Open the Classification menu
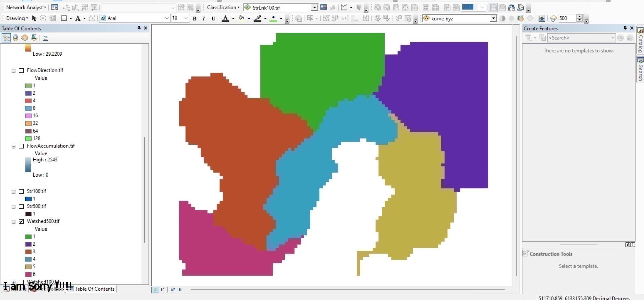644x300 pixels. (223, 7)
